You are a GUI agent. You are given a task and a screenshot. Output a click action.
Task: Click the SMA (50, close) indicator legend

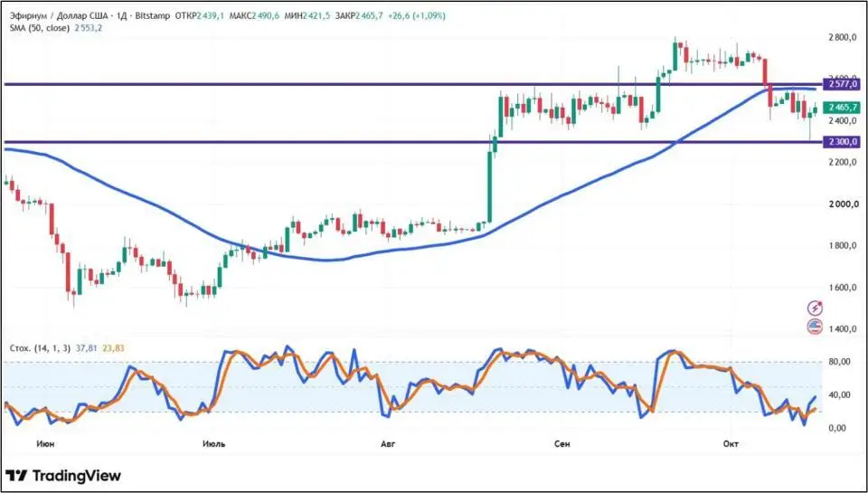(x=40, y=27)
